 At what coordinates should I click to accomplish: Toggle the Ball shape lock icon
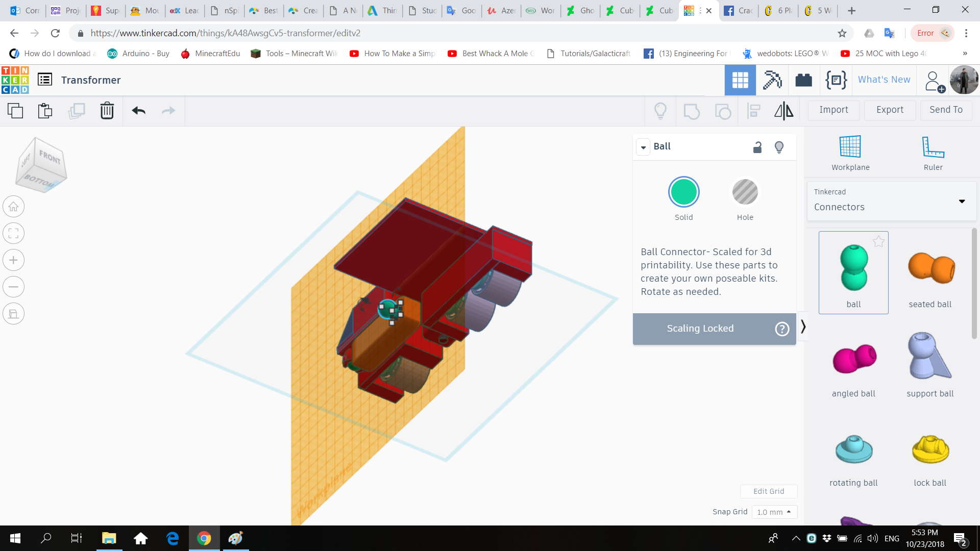757,147
